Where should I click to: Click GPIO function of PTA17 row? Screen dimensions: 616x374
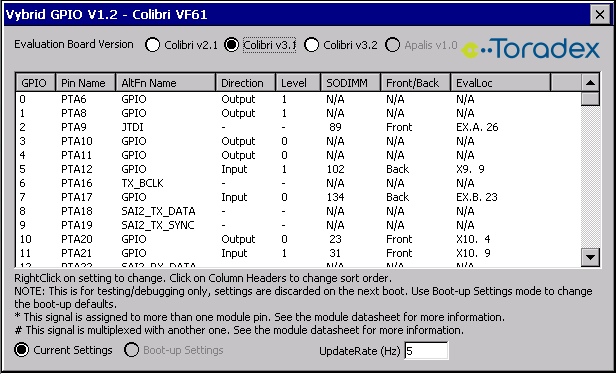click(x=134, y=197)
